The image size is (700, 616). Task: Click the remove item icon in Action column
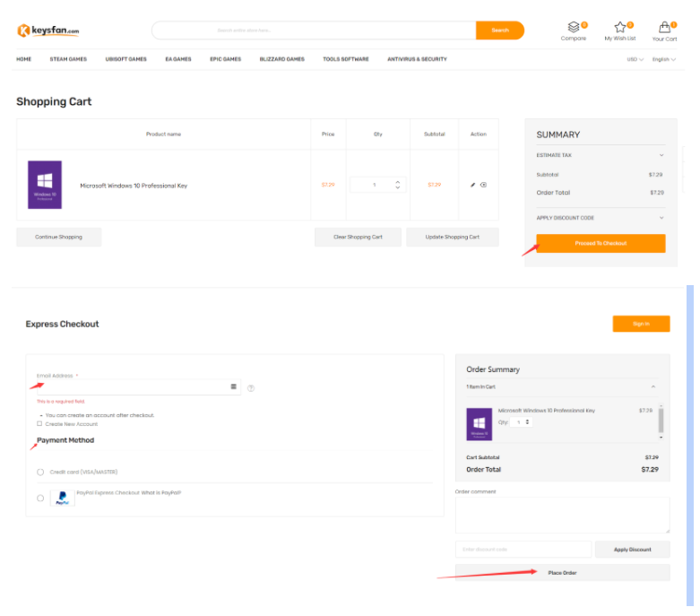pos(483,185)
